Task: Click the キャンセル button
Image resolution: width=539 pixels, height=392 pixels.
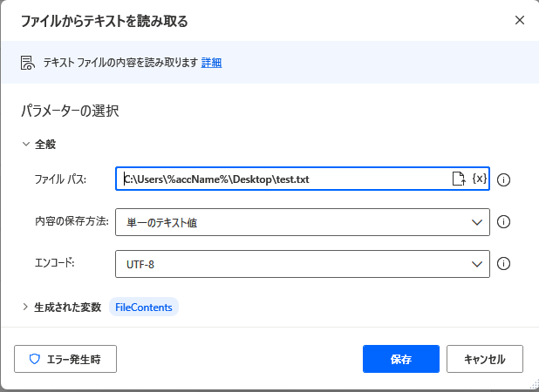Action: 485,359
